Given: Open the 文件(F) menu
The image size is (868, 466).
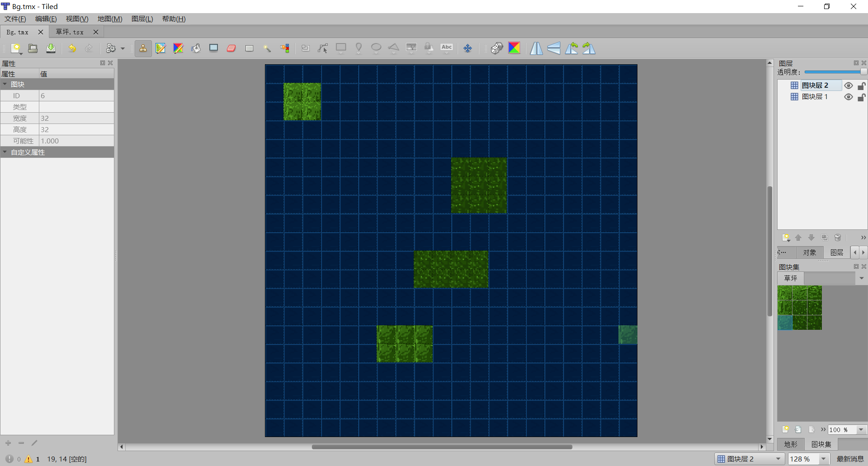Looking at the screenshot, I should tap(15, 19).
